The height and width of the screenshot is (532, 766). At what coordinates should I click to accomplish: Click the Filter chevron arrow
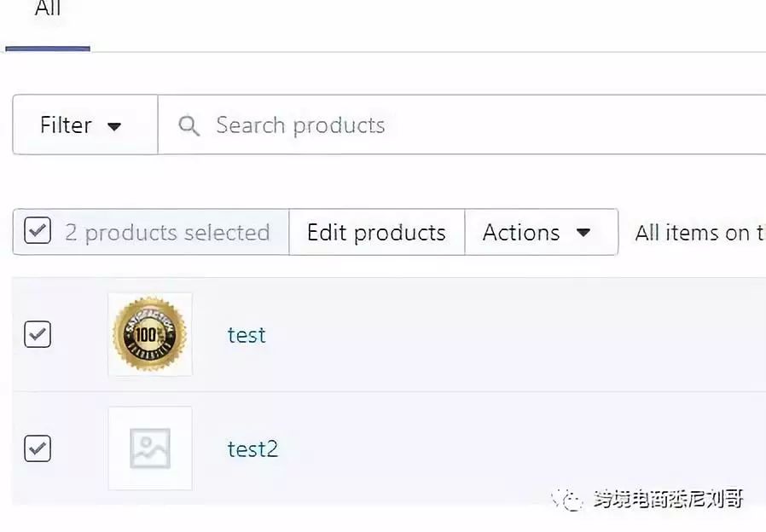click(x=114, y=125)
